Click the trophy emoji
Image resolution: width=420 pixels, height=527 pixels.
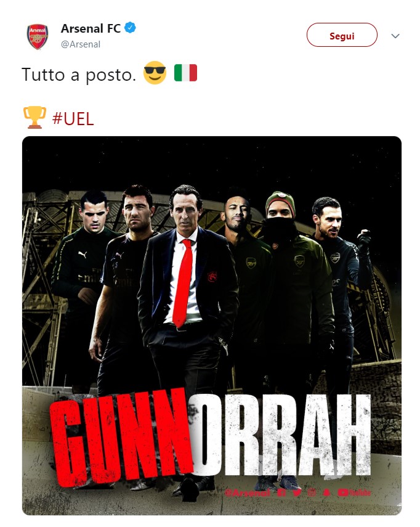(x=34, y=117)
